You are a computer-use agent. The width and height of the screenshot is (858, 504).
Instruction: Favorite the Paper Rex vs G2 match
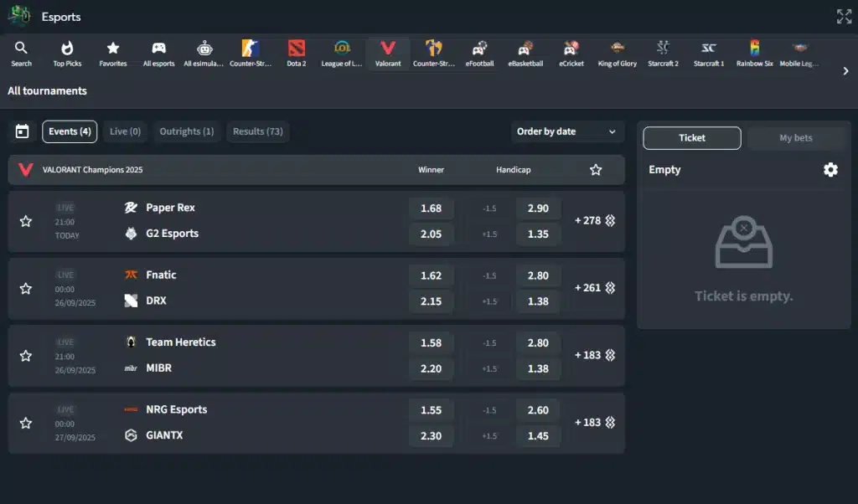(x=26, y=221)
